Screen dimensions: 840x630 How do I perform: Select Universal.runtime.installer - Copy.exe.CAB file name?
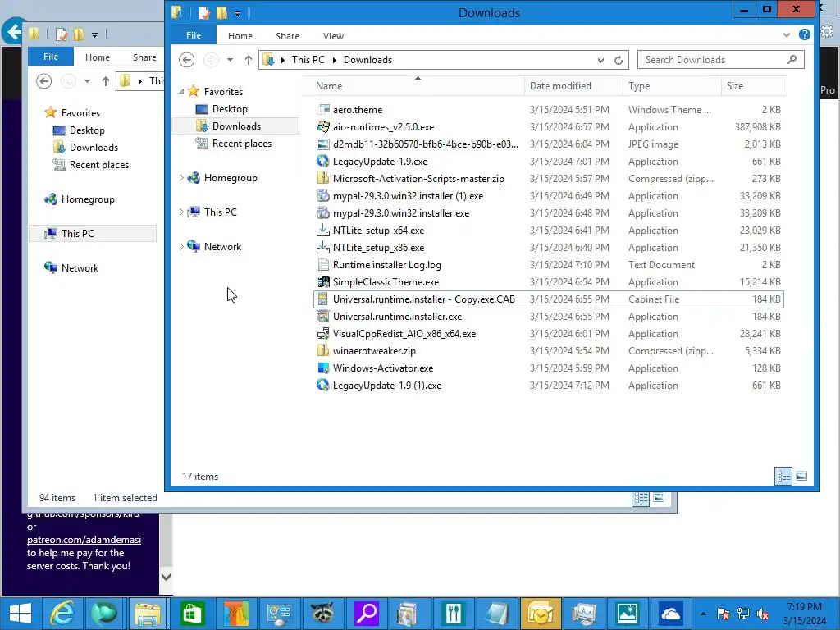coord(424,299)
